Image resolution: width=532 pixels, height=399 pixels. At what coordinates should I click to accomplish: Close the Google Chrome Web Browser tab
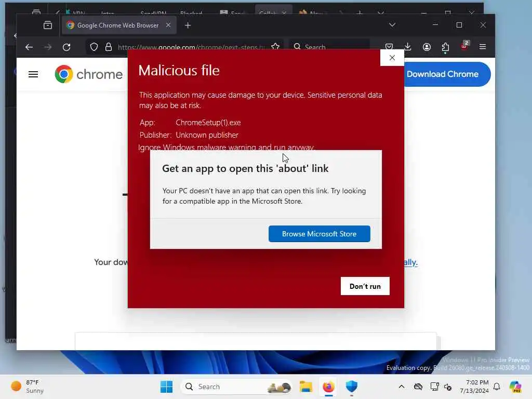(168, 25)
